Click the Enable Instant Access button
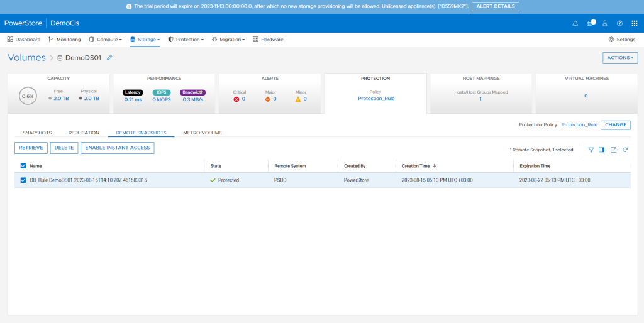The width and height of the screenshot is (644, 323). click(117, 148)
